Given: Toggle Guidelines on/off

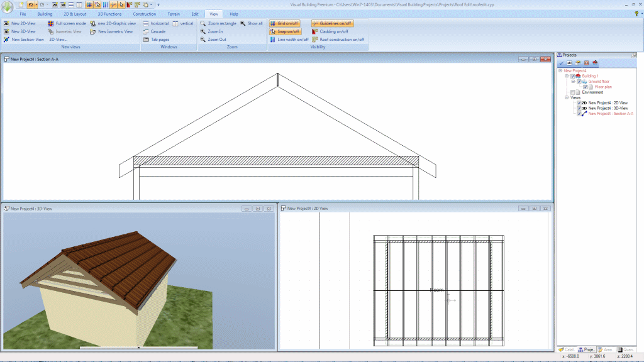Looking at the screenshot, I should (x=332, y=23).
